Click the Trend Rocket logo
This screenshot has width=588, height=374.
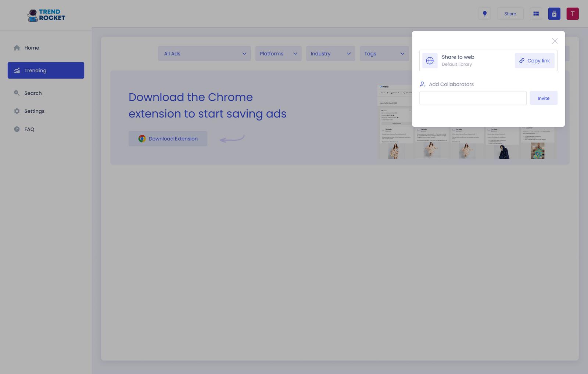[46, 15]
